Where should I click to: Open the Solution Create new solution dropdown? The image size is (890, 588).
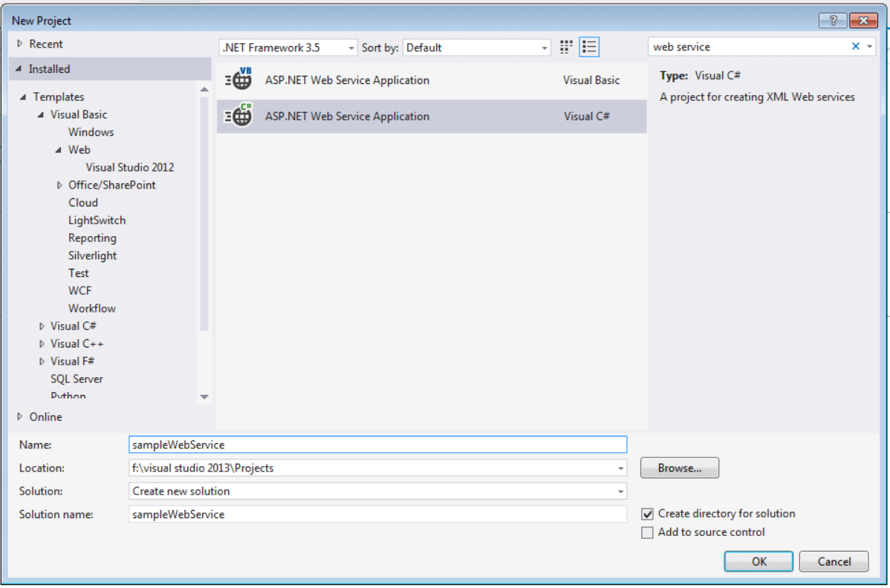[620, 491]
